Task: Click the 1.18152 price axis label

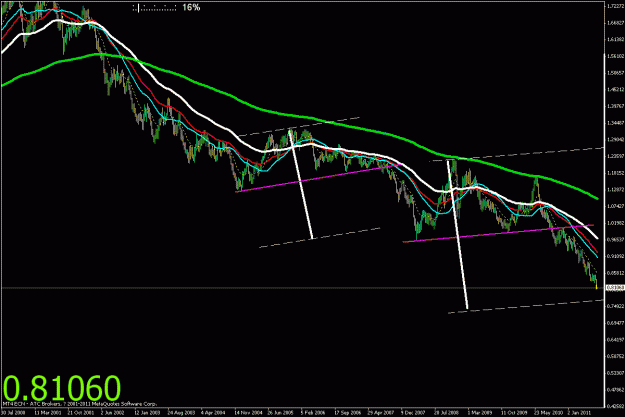Action: (x=615, y=173)
